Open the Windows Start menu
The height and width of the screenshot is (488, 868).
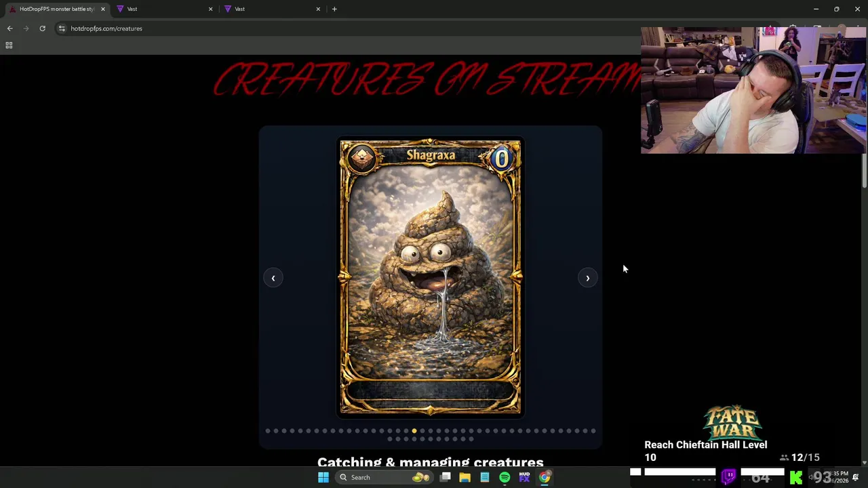pyautogui.click(x=323, y=477)
